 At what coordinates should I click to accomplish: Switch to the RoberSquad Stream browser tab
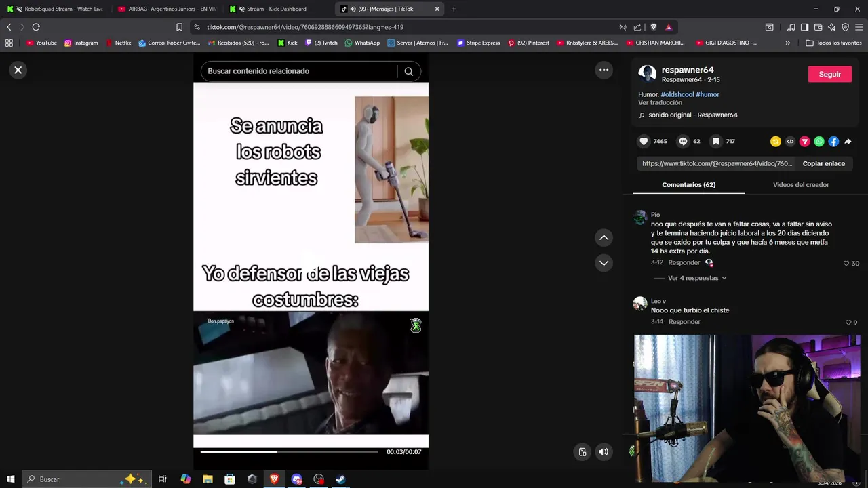point(56,9)
